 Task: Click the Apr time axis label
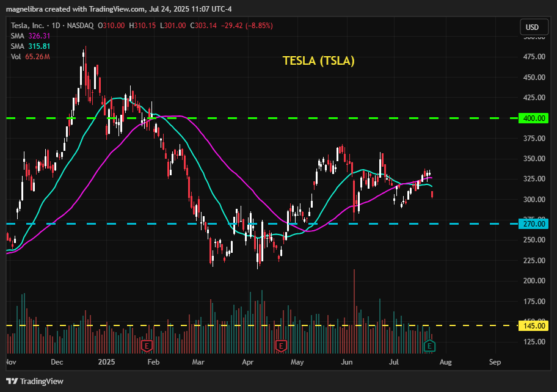[x=247, y=362]
